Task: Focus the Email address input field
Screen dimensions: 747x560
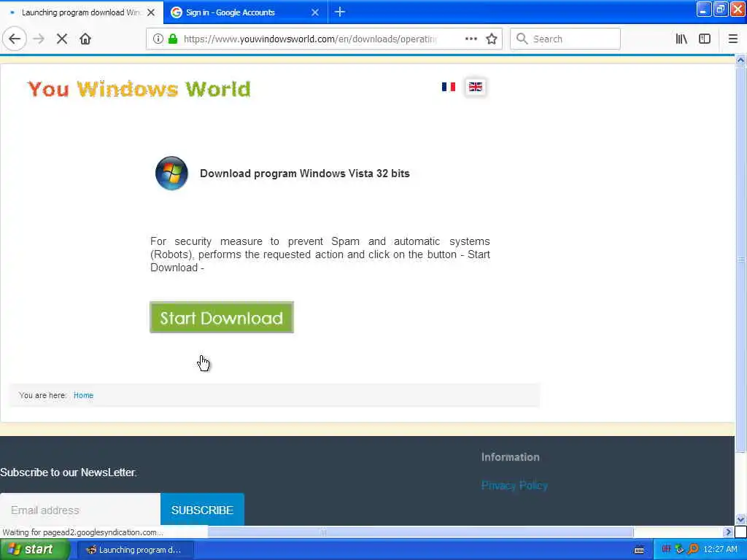Action: pyautogui.click(x=80, y=510)
